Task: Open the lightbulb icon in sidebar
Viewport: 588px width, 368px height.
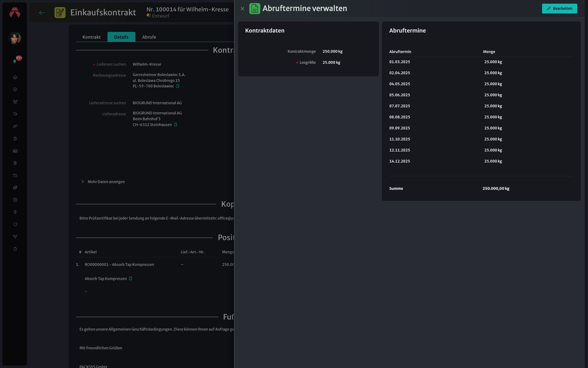Action: [x=15, y=212]
